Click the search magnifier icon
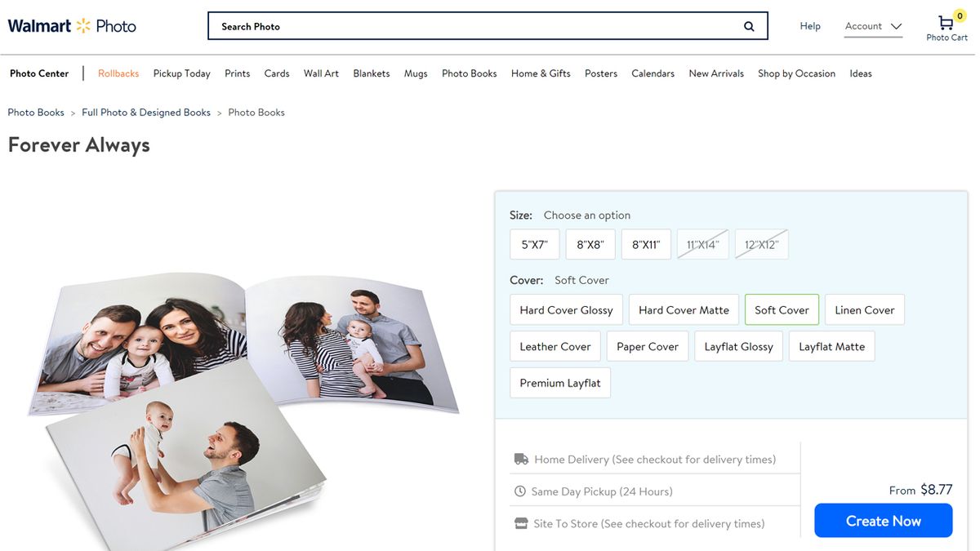Image resolution: width=980 pixels, height=551 pixels. pyautogui.click(x=748, y=25)
